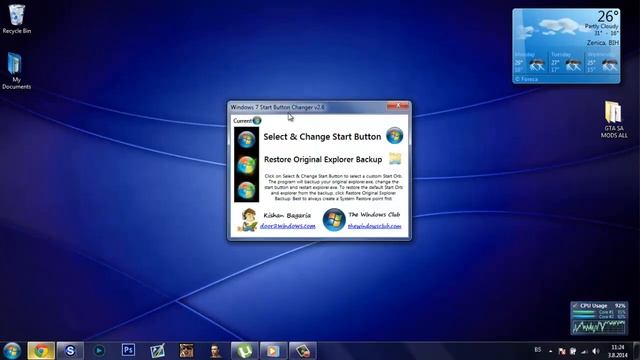
Task: Open Google Chrome from the taskbar
Action: click(41, 351)
